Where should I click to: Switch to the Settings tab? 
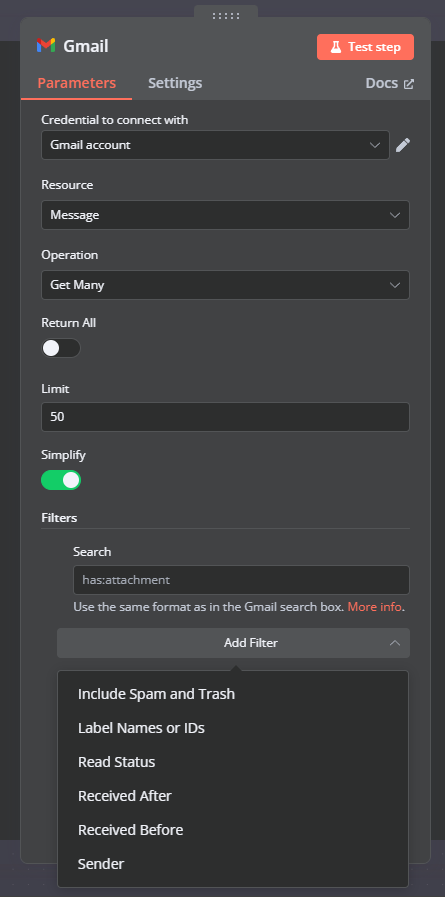point(175,83)
